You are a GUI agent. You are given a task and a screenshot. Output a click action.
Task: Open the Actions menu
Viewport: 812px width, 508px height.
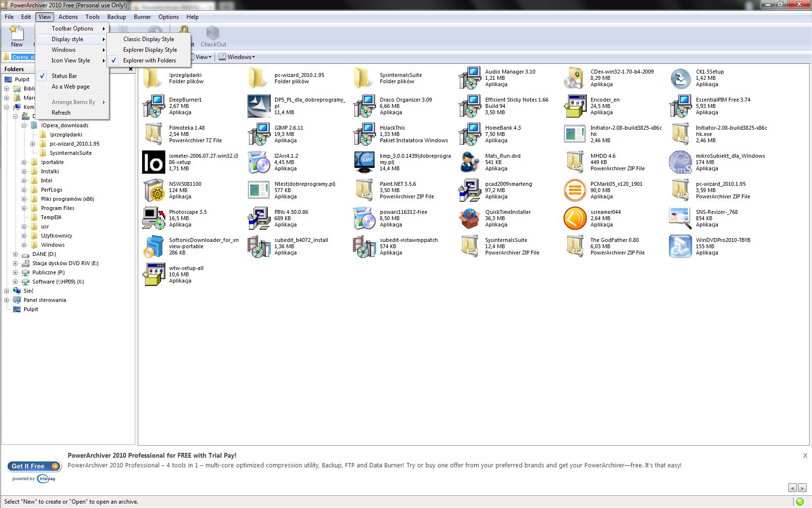[x=68, y=17]
